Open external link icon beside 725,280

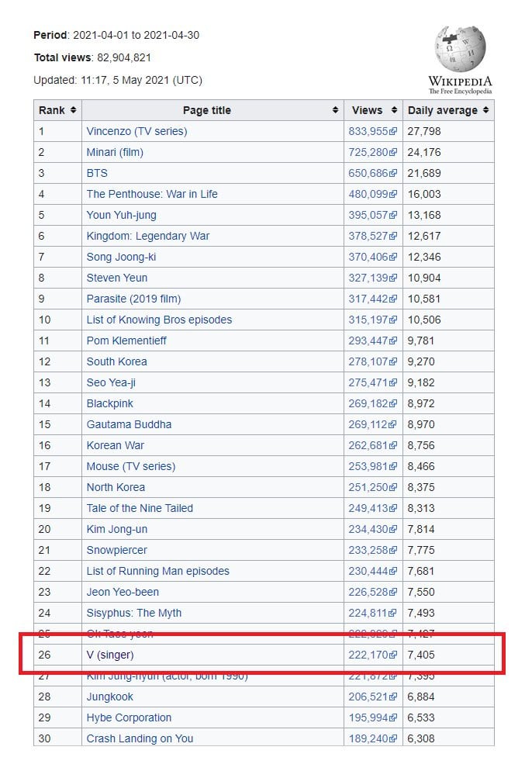click(x=393, y=153)
